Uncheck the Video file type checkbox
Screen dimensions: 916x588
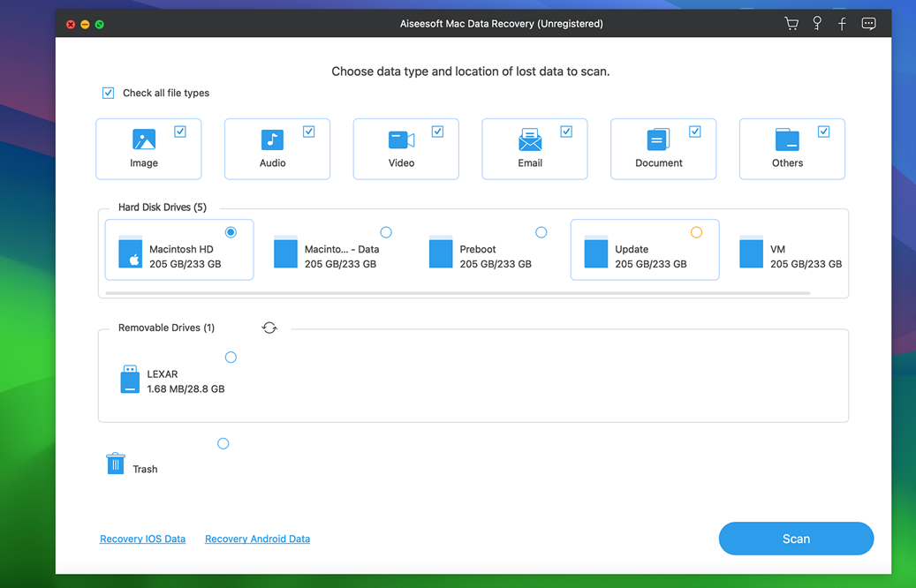(x=437, y=132)
